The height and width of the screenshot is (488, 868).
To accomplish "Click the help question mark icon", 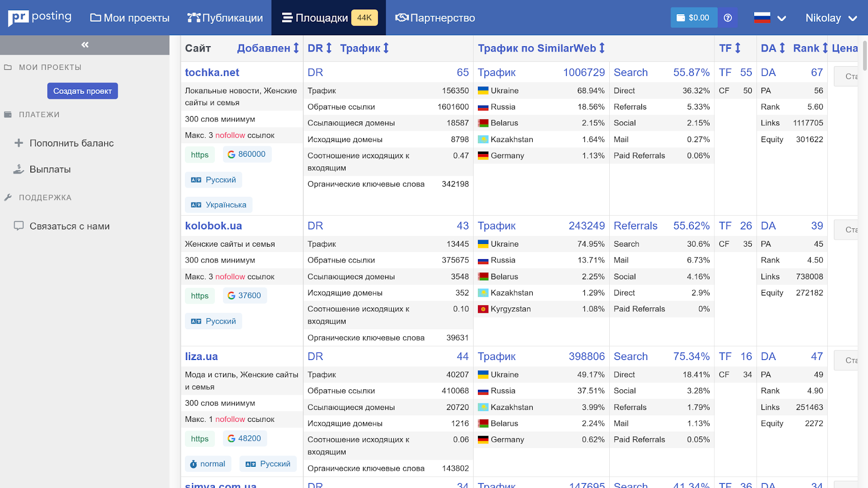I will click(x=728, y=17).
